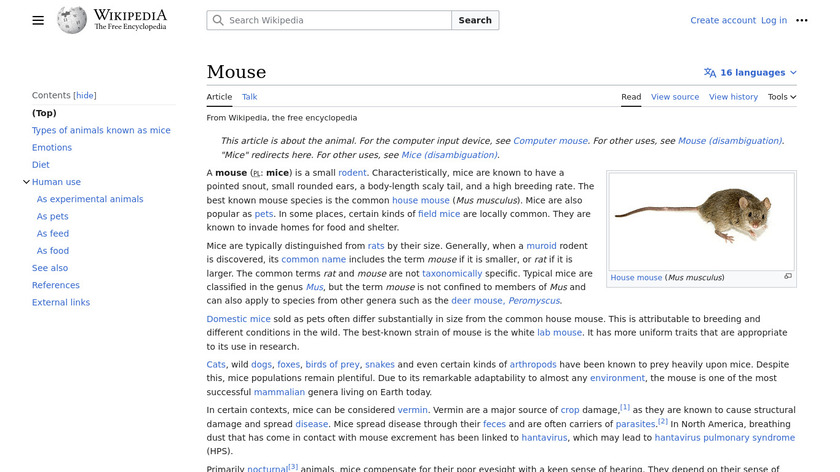The image size is (840, 472).
Task: Click the magnifier icon in search box
Action: (218, 20)
